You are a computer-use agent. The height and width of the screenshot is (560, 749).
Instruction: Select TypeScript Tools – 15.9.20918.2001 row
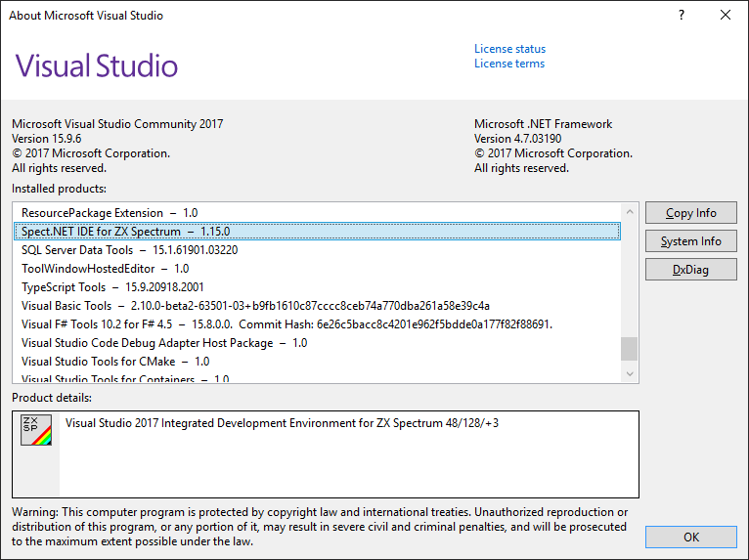pyautogui.click(x=317, y=287)
